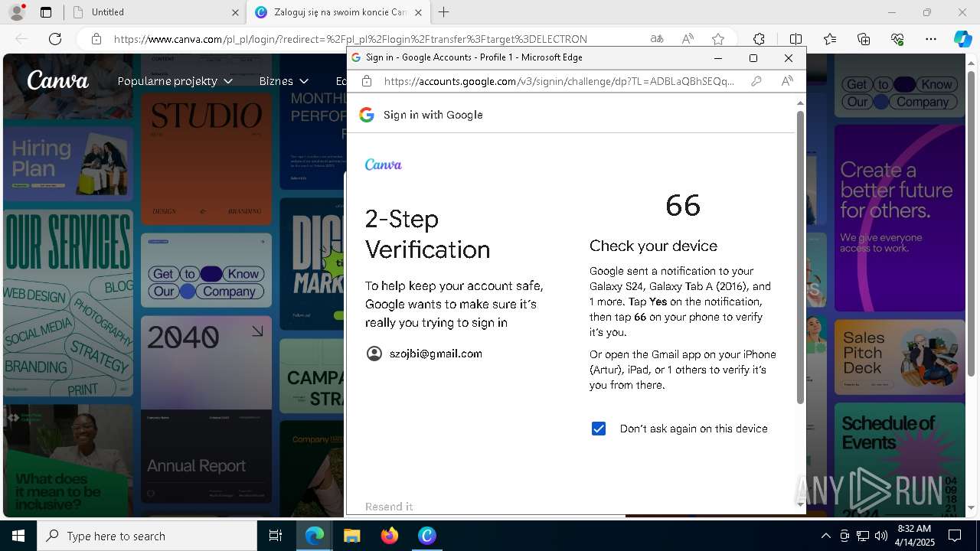Toggle split screen icon

click(795, 39)
